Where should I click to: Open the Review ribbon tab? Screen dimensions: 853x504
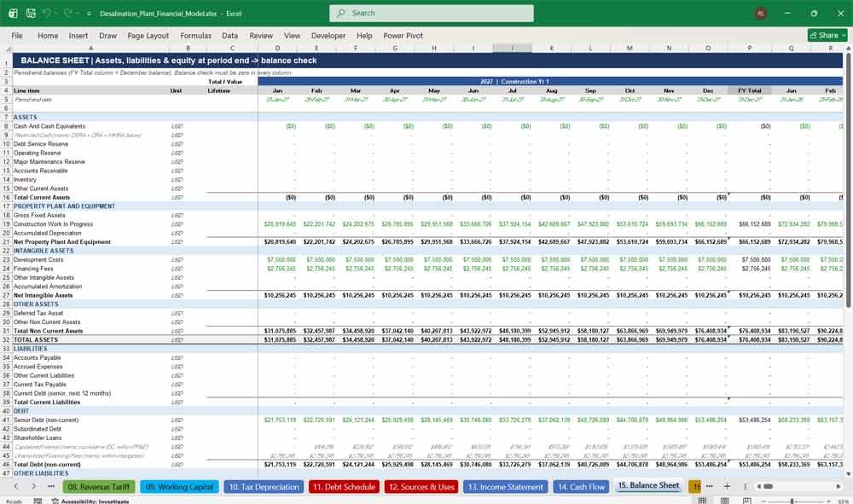pyautogui.click(x=261, y=35)
